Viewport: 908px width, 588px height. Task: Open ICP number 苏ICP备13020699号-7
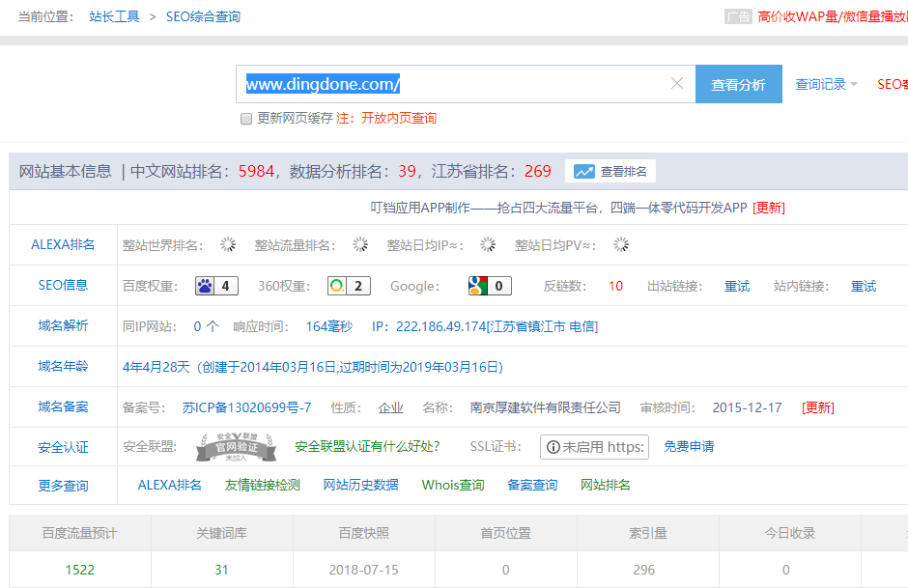point(246,407)
